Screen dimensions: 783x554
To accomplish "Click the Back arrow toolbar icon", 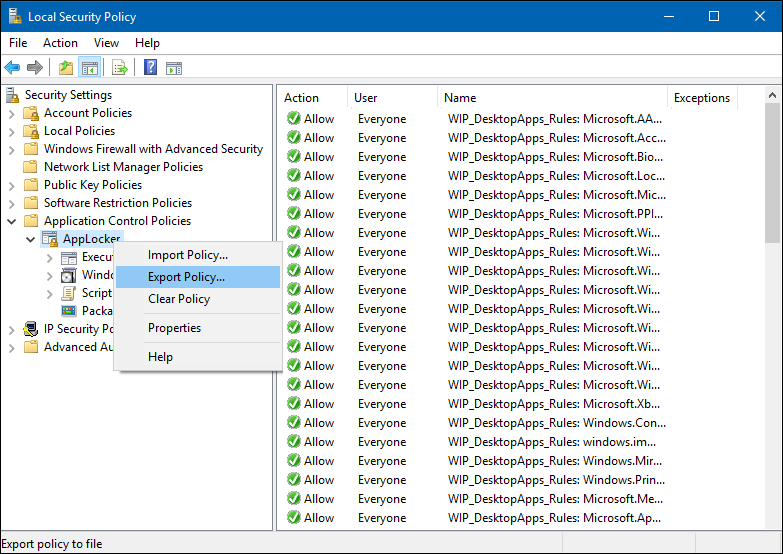I will click(12, 68).
